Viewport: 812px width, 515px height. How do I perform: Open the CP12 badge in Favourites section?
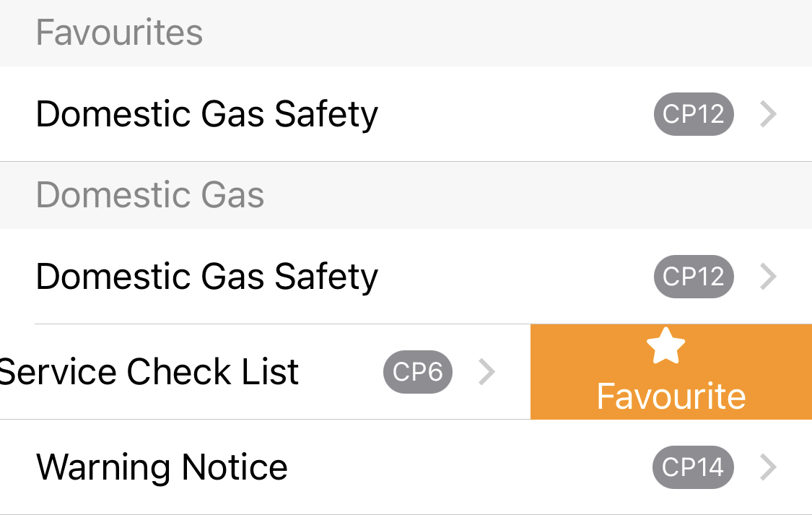click(x=694, y=114)
